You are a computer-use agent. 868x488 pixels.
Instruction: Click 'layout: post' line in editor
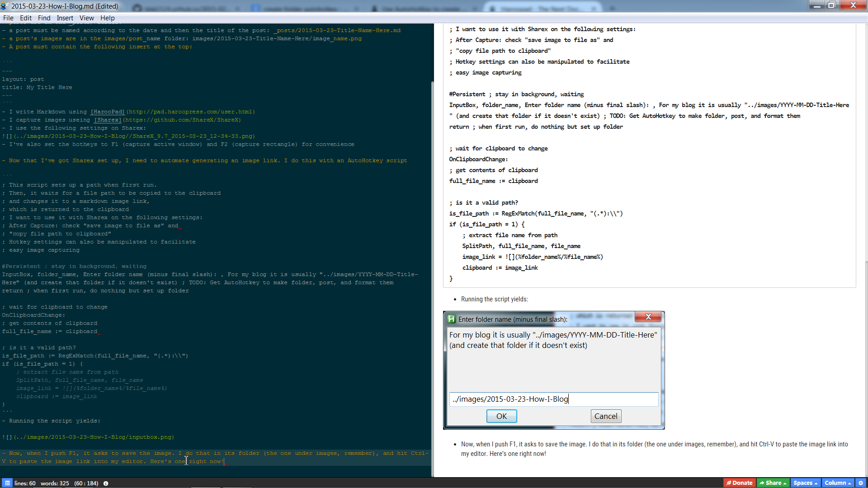[23, 79]
